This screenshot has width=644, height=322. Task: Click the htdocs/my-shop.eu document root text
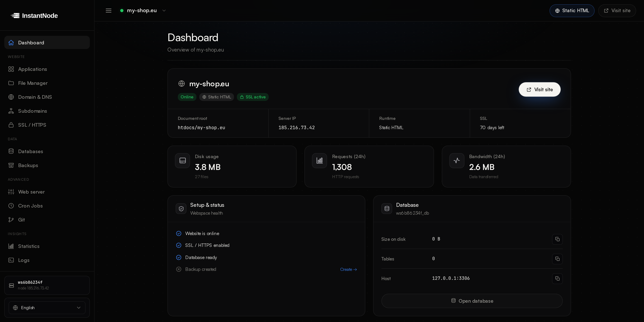pyautogui.click(x=201, y=128)
